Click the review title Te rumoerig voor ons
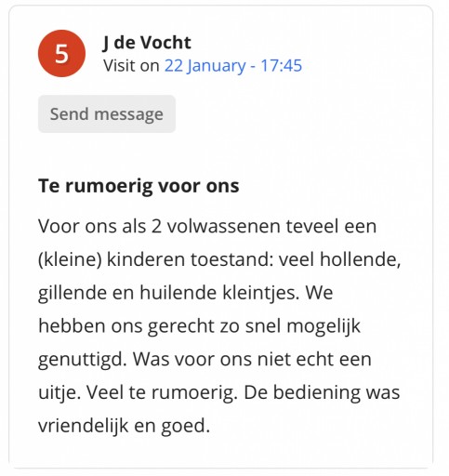Screen dimensions: 449x476 click(139, 186)
